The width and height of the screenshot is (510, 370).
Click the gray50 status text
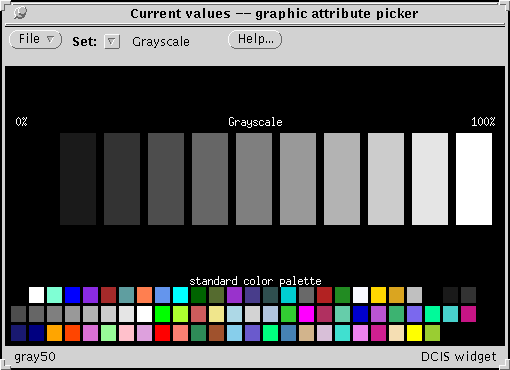point(35,357)
